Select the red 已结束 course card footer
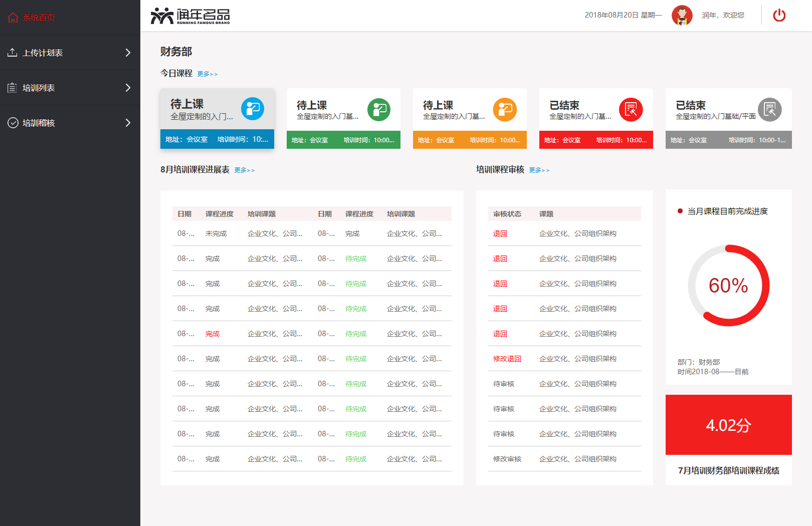The height and width of the screenshot is (526, 812). point(596,140)
